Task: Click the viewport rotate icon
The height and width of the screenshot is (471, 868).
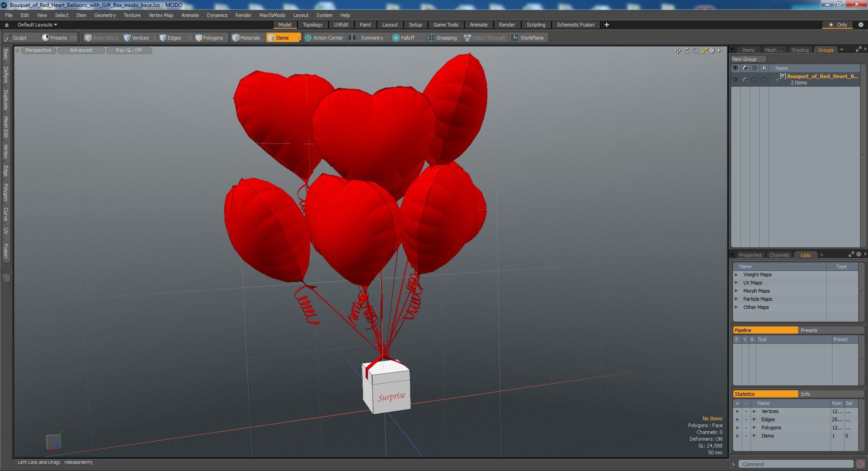Action: [686, 50]
